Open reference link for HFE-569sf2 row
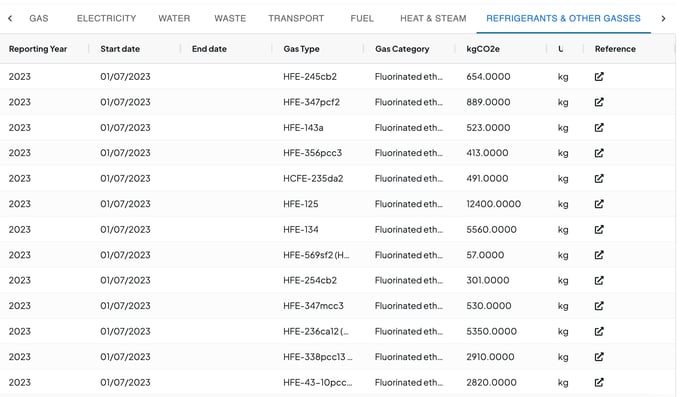This screenshot has width=688, height=397. [599, 255]
